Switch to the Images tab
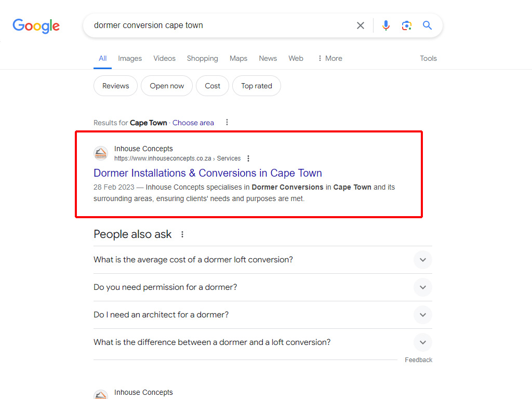The height and width of the screenshot is (399, 532). [x=130, y=58]
